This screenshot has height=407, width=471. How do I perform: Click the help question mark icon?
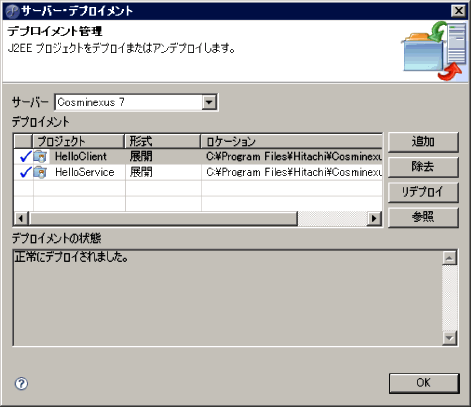[x=21, y=383]
